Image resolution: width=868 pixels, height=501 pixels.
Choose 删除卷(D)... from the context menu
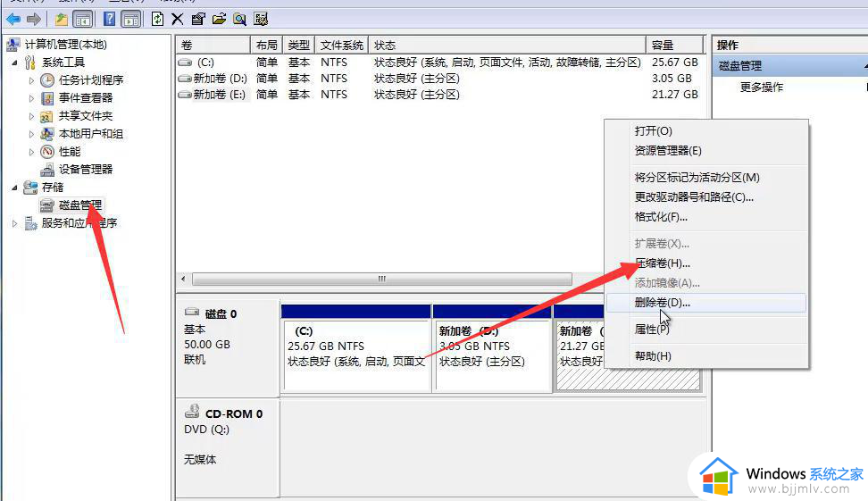(706, 303)
